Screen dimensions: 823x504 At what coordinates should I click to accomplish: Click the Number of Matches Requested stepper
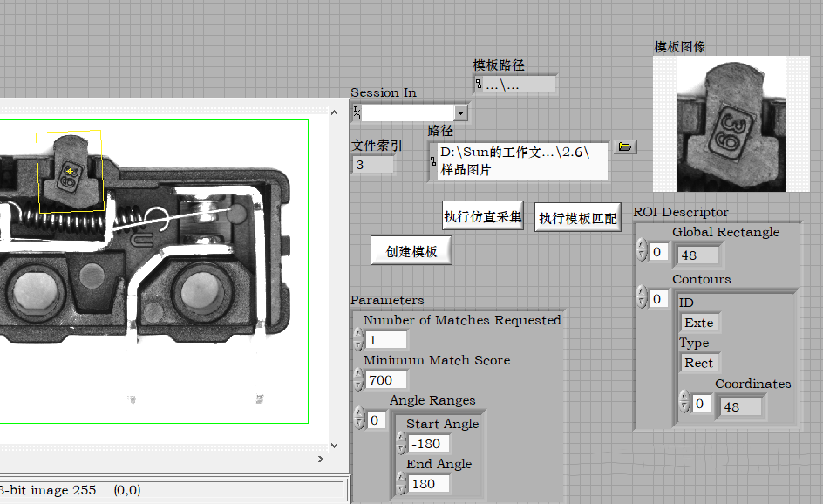(x=358, y=340)
